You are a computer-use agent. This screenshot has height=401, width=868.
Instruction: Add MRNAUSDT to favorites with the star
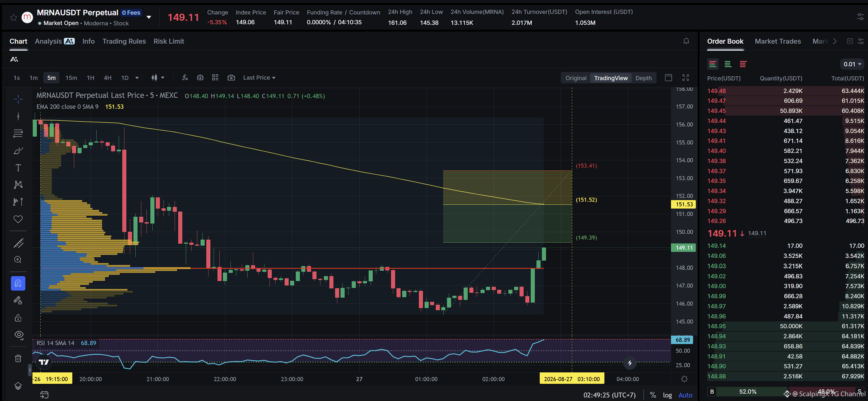13,17
